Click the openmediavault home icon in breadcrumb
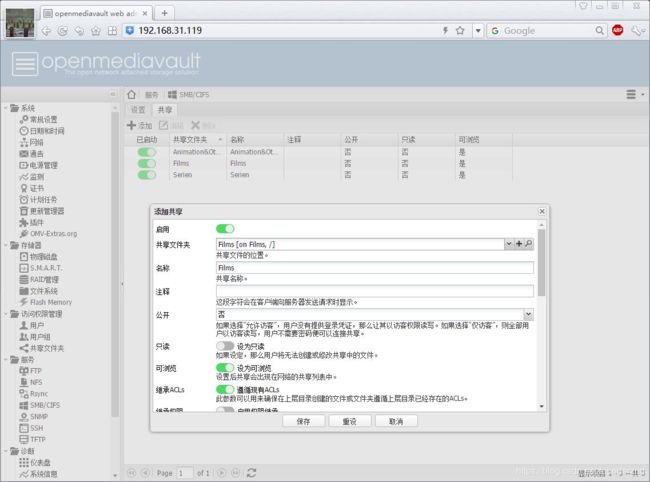Viewport: 650px width, 482px height. [x=131, y=94]
